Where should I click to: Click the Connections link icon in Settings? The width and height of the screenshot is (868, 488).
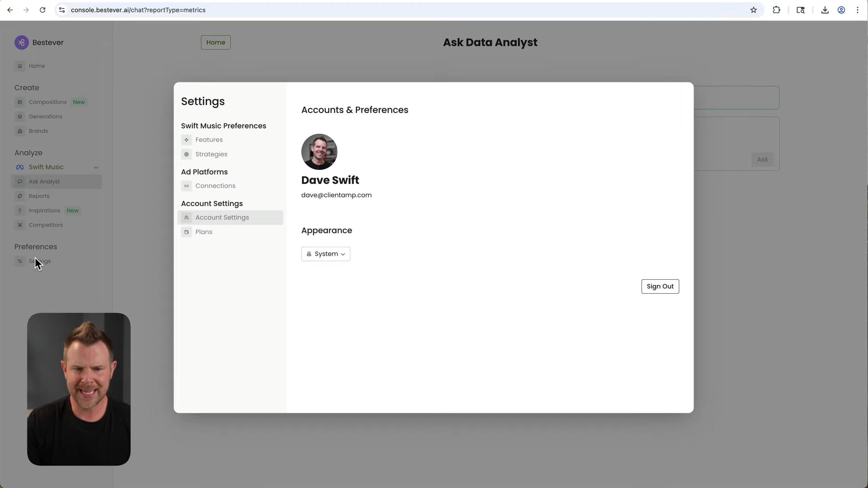(186, 186)
